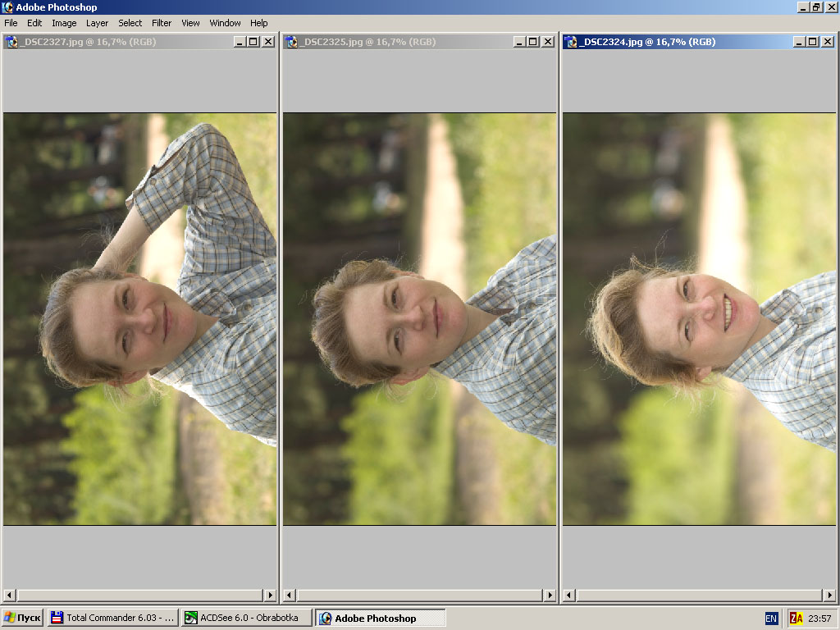
Task: Activate the _DSC2325.jpg window title bar
Action: tap(419, 42)
